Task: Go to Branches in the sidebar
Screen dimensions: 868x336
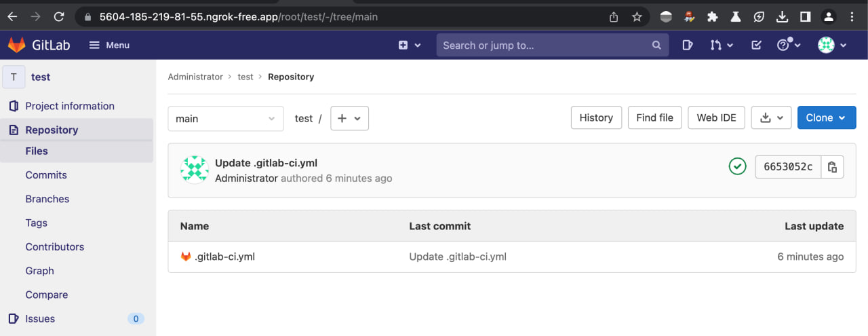Action: [x=47, y=199]
